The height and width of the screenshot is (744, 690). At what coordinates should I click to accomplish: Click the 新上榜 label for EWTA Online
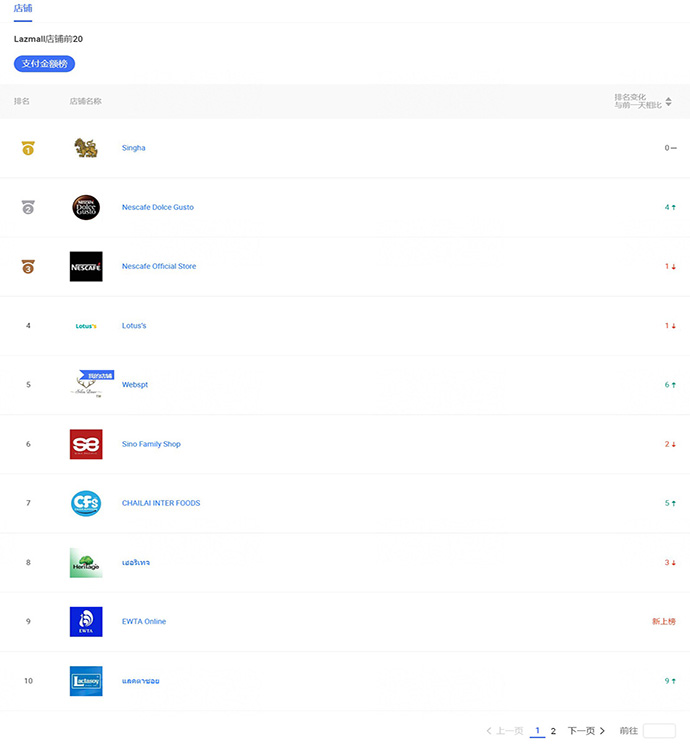[x=663, y=622]
